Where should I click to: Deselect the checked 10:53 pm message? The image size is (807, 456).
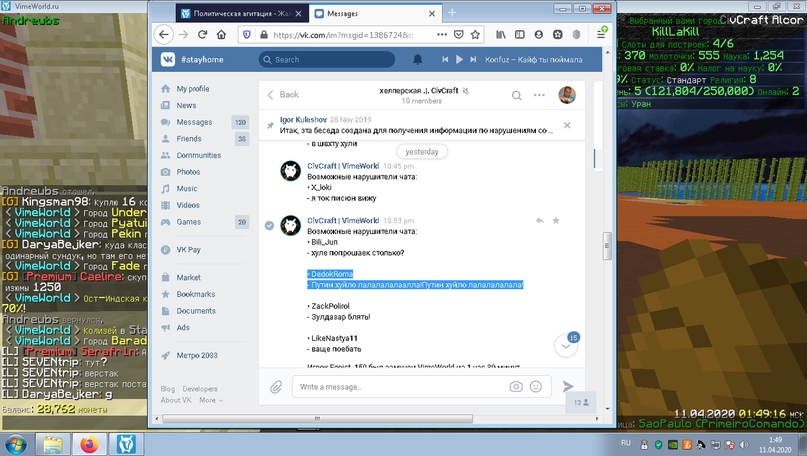coord(269,225)
